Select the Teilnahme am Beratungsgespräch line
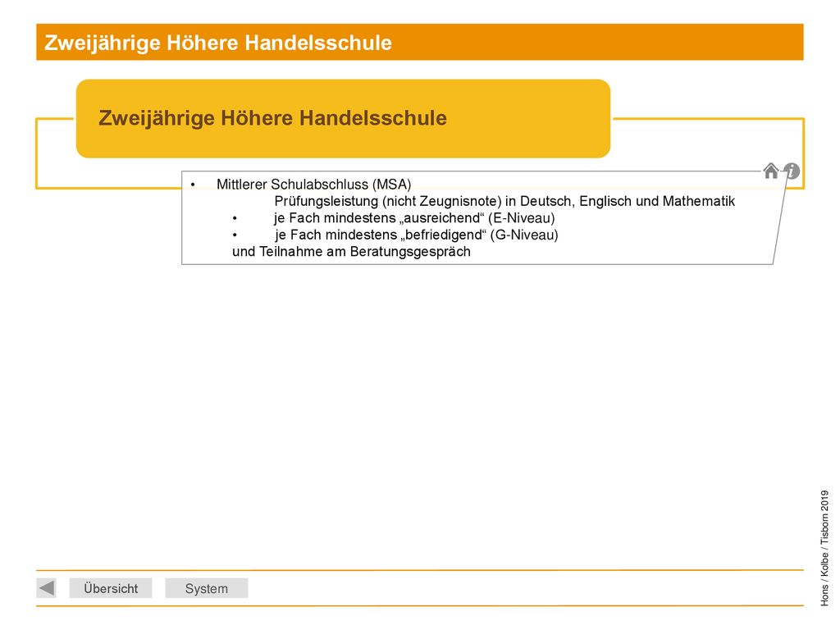 tap(351, 251)
